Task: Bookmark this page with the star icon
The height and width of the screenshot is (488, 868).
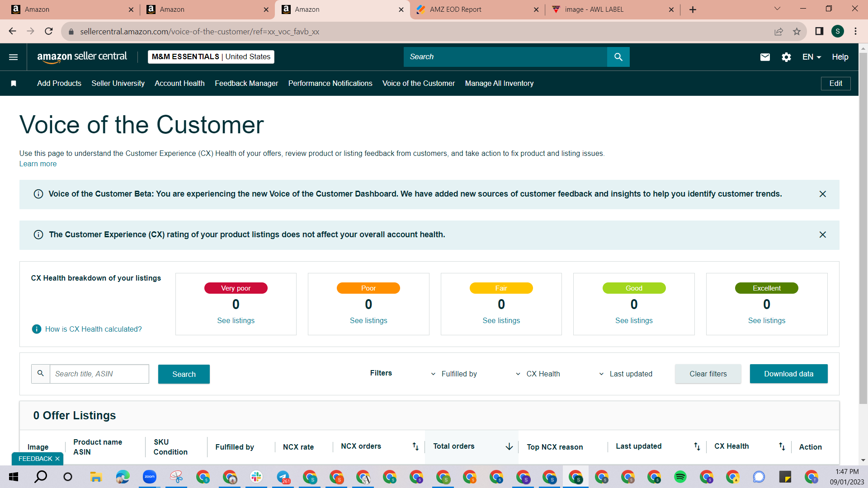Action: pos(797,31)
